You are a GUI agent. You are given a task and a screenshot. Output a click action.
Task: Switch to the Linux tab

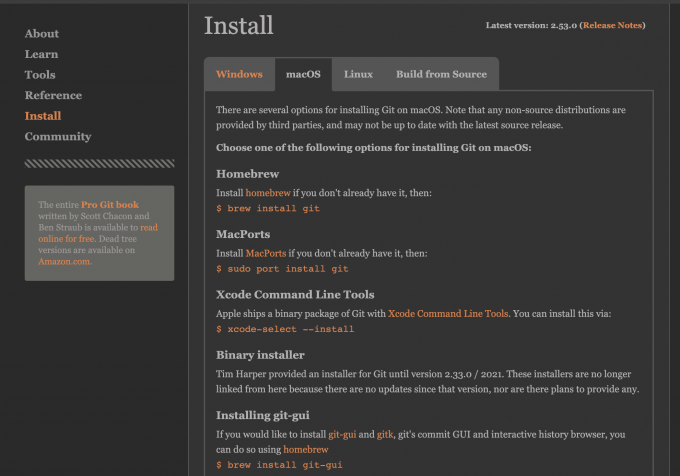358,74
